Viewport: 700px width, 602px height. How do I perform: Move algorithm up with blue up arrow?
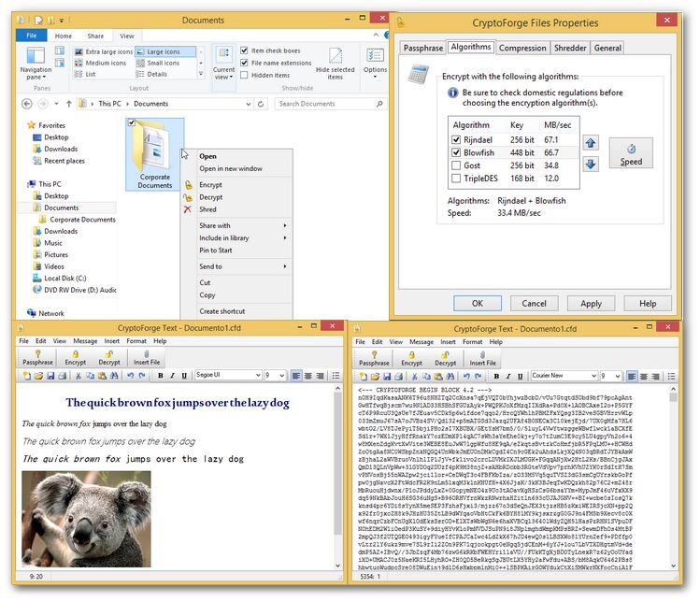click(x=591, y=143)
